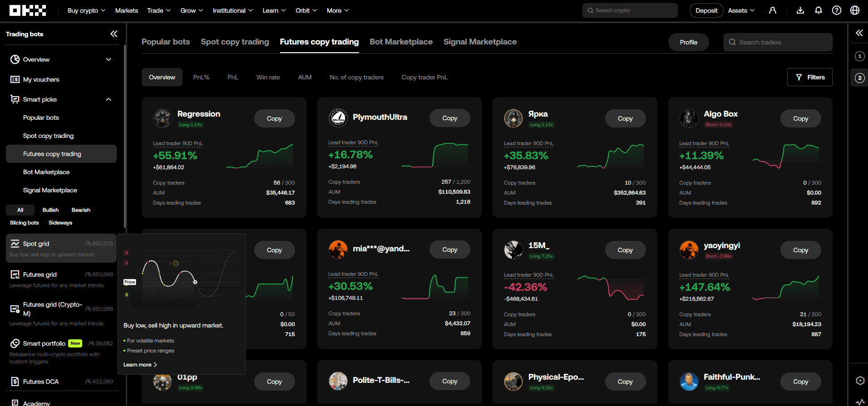This screenshot has width=868, height=406.
Task: Copy the Regression trader
Action: [274, 118]
